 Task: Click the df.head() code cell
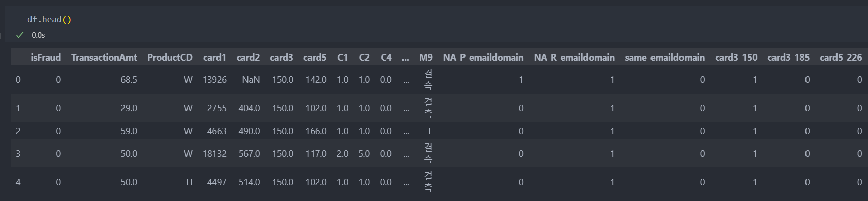click(x=49, y=19)
